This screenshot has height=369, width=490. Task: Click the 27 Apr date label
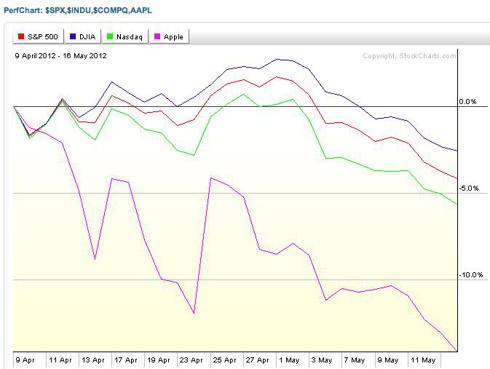pyautogui.click(x=257, y=360)
